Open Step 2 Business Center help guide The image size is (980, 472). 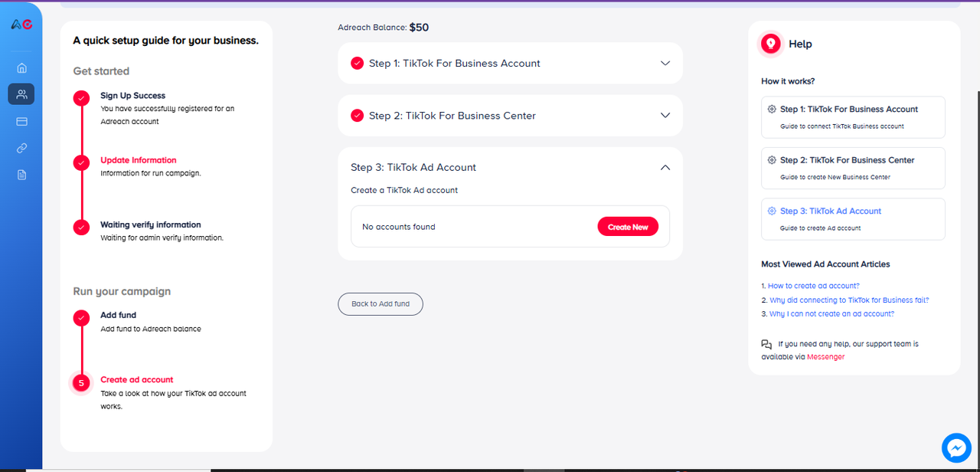(x=852, y=167)
